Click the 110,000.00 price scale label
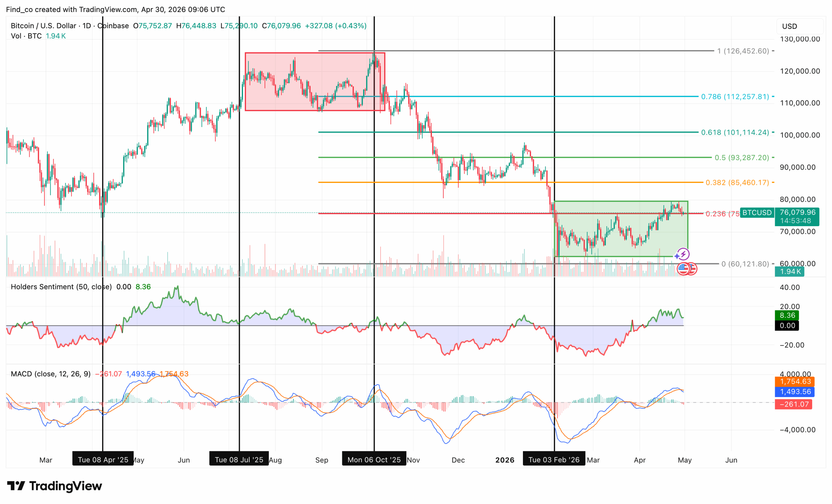Viewport: 832px width, 504px height. tap(800, 103)
